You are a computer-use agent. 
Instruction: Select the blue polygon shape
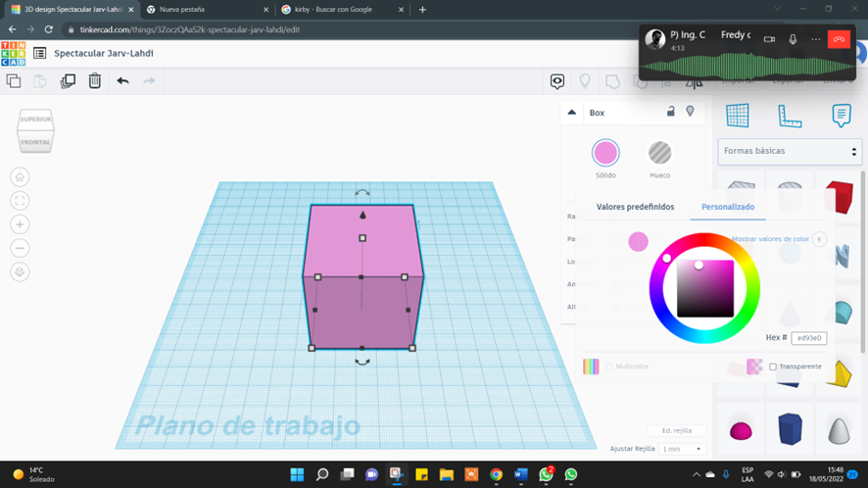790,429
